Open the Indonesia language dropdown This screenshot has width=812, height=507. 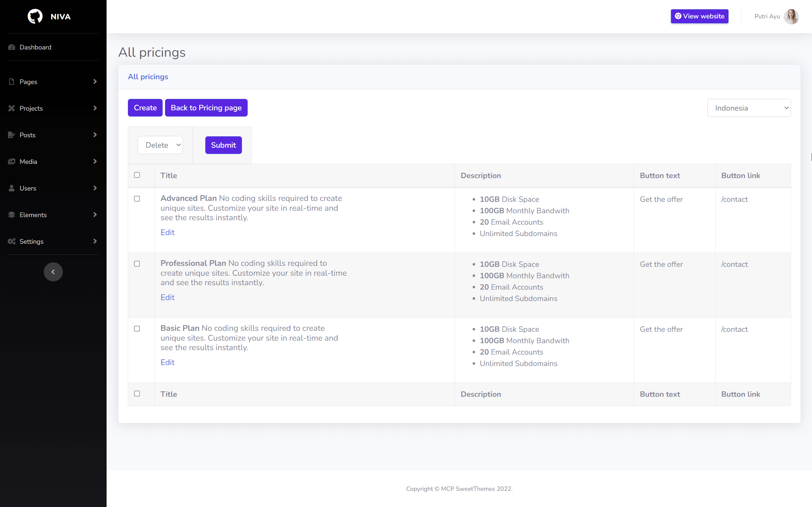tap(749, 108)
